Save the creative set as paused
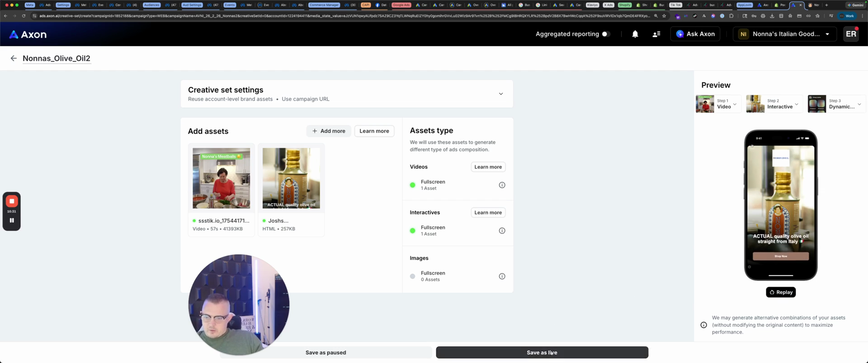Viewport: 868px width, 363px height. pos(325,353)
